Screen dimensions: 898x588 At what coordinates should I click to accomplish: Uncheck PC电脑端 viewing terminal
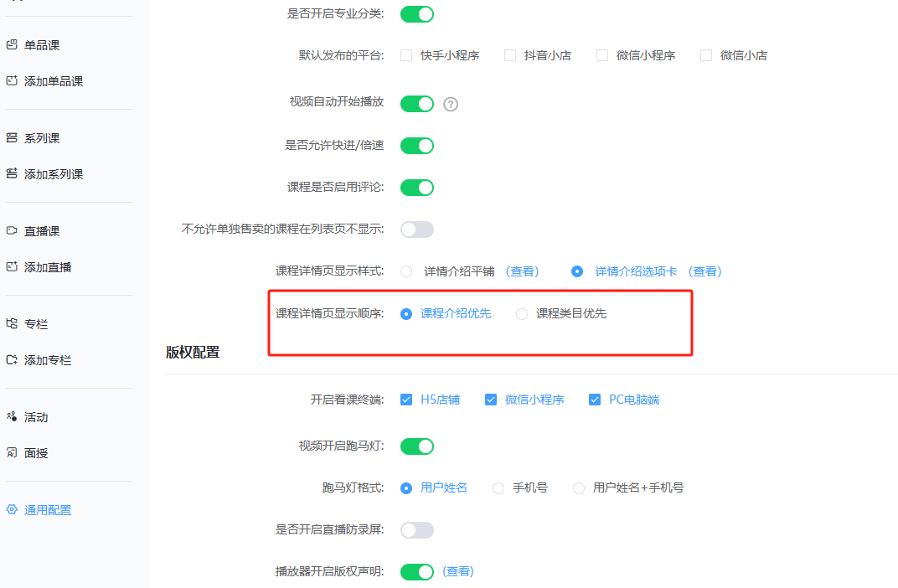pyautogui.click(x=595, y=400)
